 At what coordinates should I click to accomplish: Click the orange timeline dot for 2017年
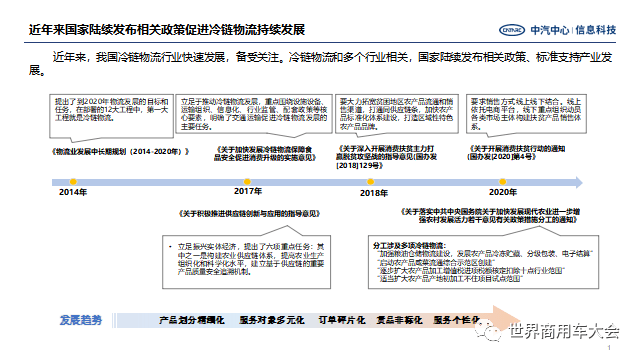(x=247, y=182)
